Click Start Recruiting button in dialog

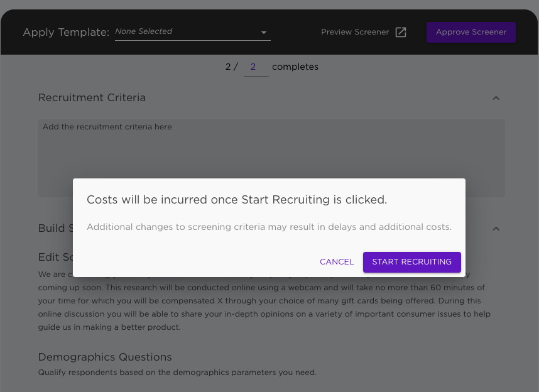click(412, 262)
